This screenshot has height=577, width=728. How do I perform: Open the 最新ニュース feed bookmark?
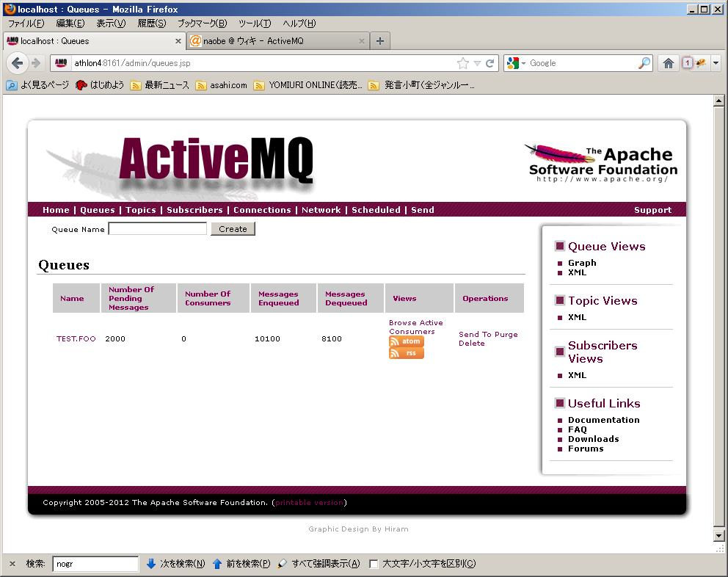[x=160, y=85]
